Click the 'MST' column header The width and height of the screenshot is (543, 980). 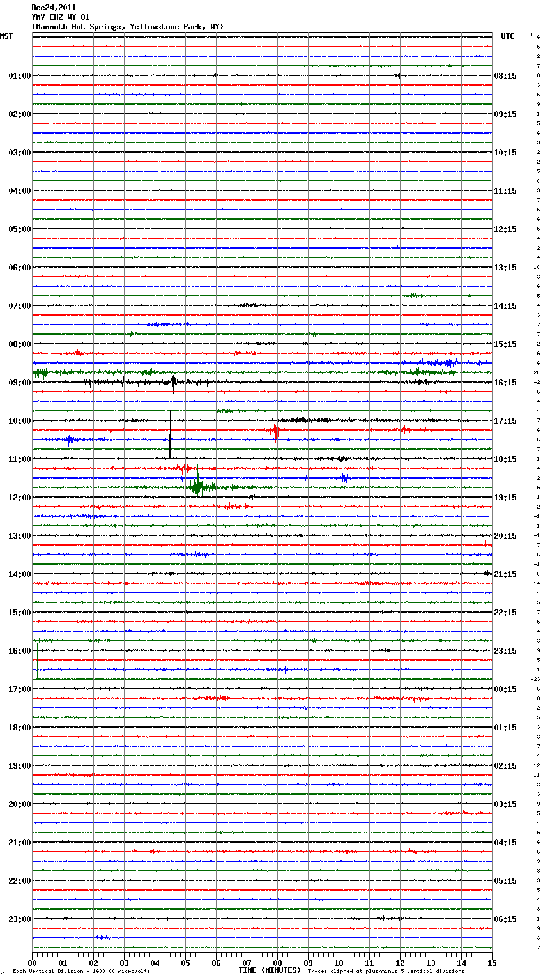click(6, 36)
